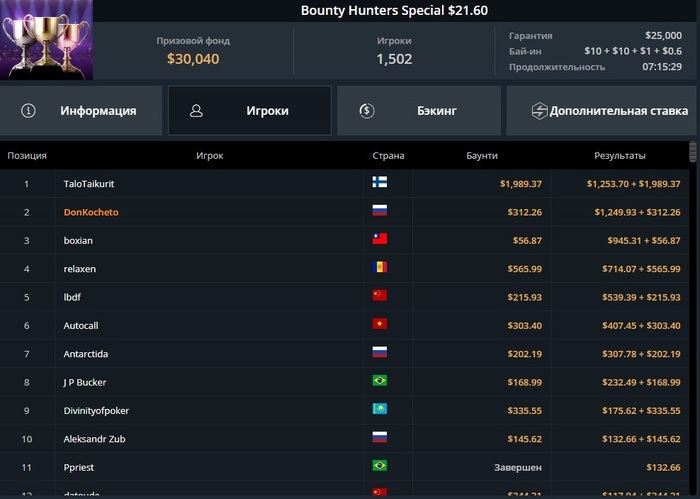Image resolution: width=700 pixels, height=499 pixels.
Task: Click the Vietnam flag for Autocall
Action: pos(380,324)
